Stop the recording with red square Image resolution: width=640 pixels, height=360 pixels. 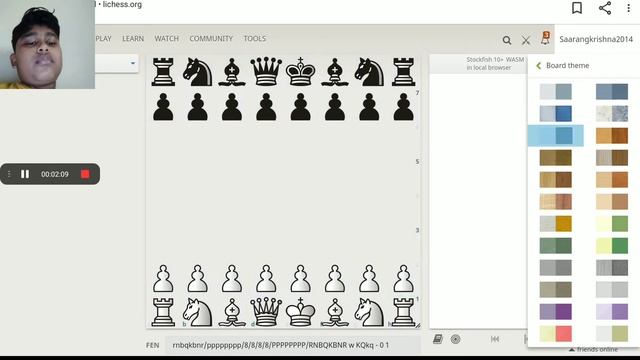coord(85,174)
